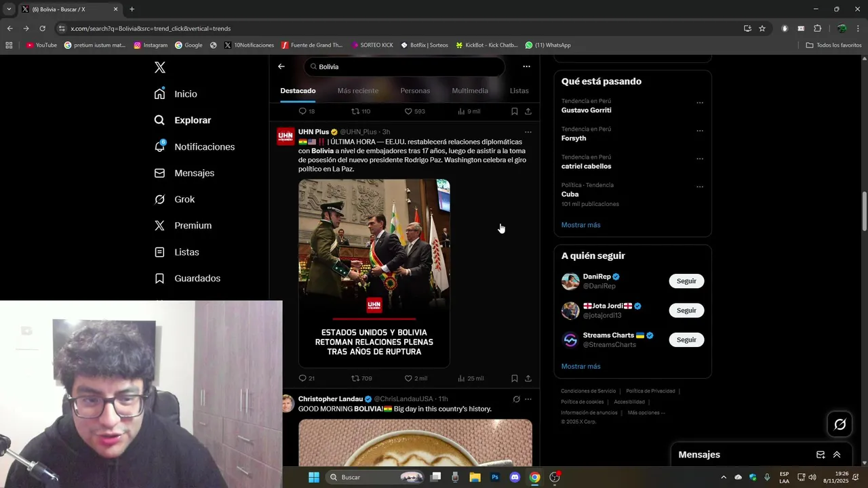Expand the Mensajes drawer with double chevron
The height and width of the screenshot is (488, 868).
pyautogui.click(x=837, y=455)
